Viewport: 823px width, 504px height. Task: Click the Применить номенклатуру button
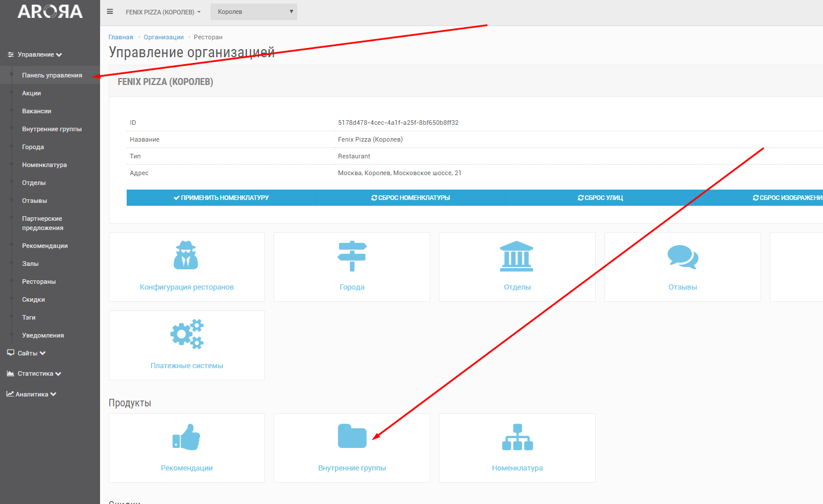221,198
